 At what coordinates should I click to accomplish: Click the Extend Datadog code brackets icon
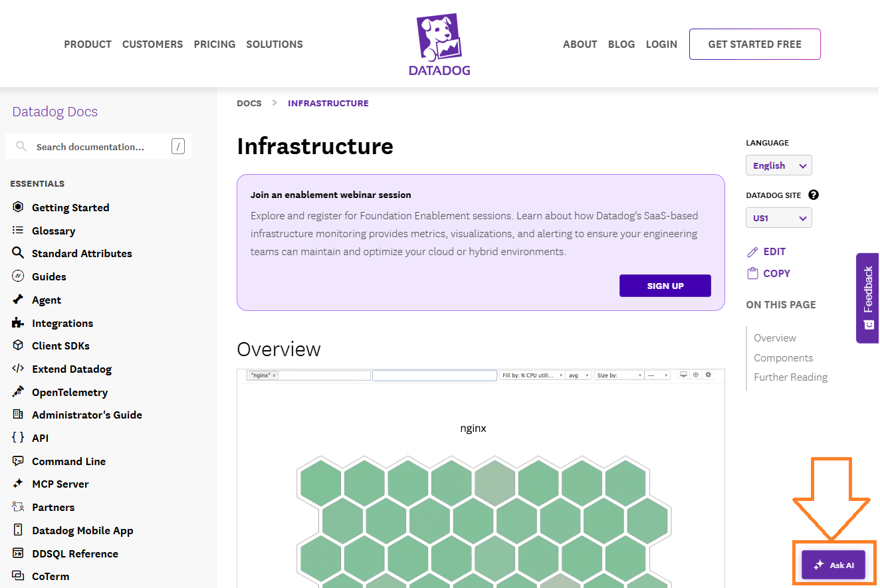(x=18, y=369)
